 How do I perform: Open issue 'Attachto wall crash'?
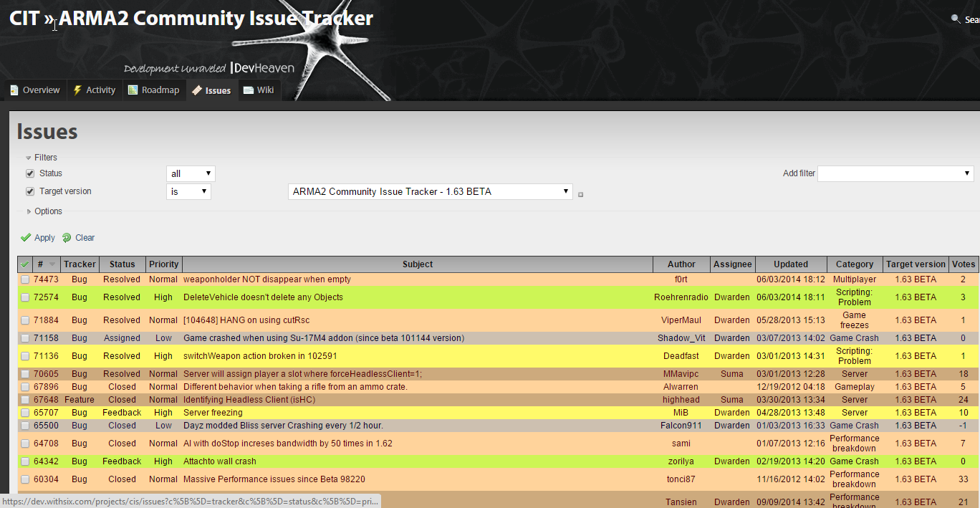(x=219, y=461)
